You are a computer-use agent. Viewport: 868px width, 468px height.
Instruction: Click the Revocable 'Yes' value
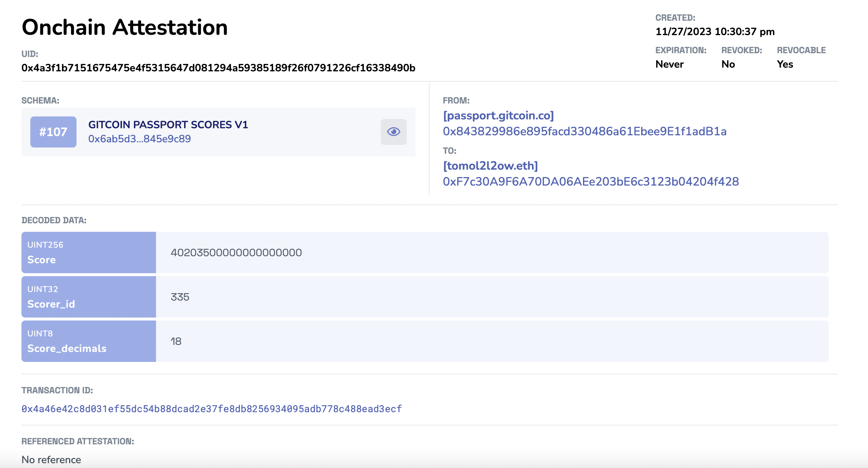[785, 64]
